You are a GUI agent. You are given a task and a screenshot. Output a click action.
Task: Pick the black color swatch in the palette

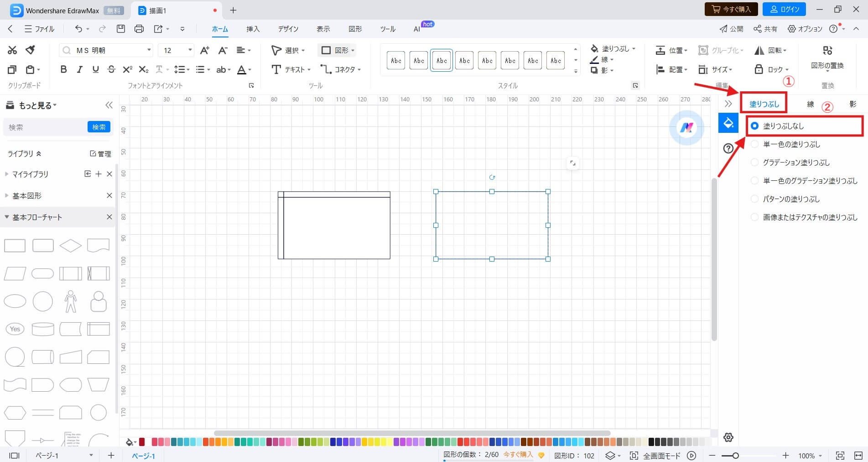pos(651,442)
